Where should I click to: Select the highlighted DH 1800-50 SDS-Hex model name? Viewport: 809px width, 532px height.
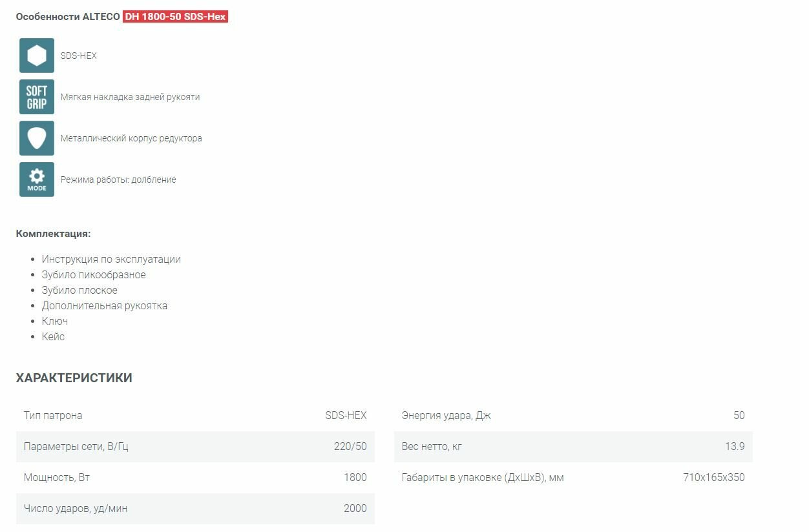click(x=175, y=17)
